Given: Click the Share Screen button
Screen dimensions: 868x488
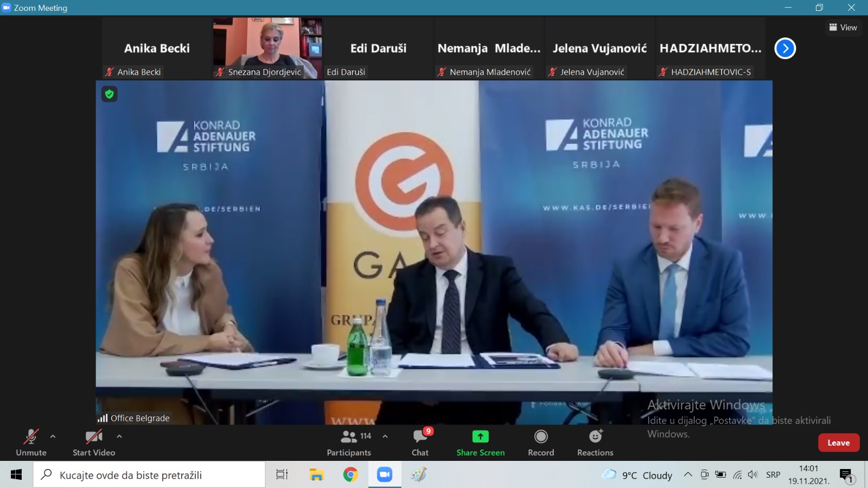Looking at the screenshot, I should pyautogui.click(x=481, y=442).
